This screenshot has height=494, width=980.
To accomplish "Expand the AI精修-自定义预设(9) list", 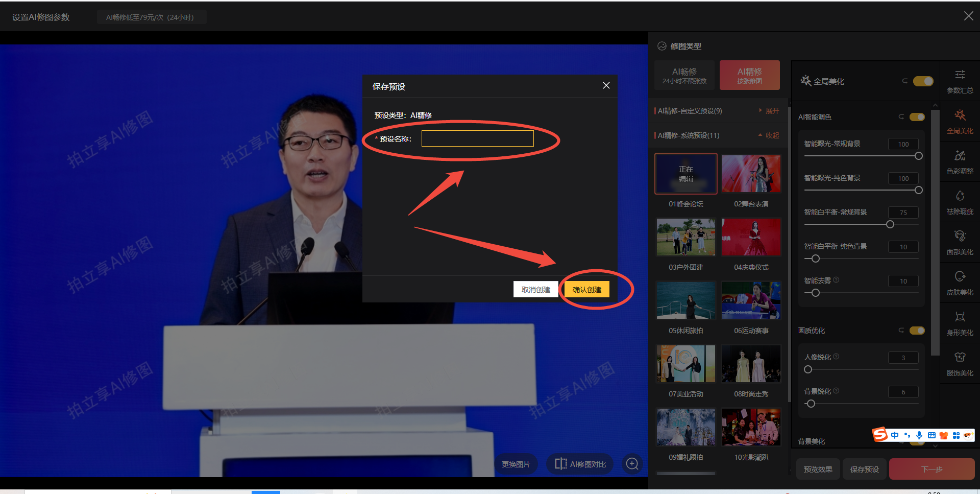I will click(769, 111).
